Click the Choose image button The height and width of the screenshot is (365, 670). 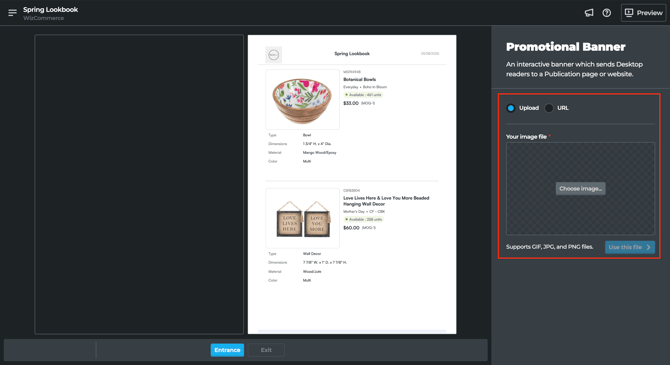pos(580,188)
